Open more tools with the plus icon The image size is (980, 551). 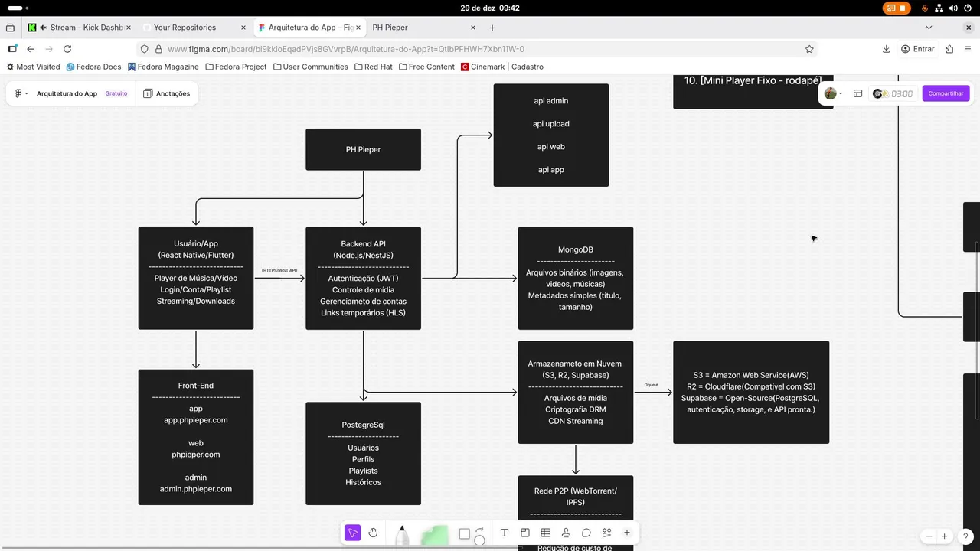click(627, 533)
